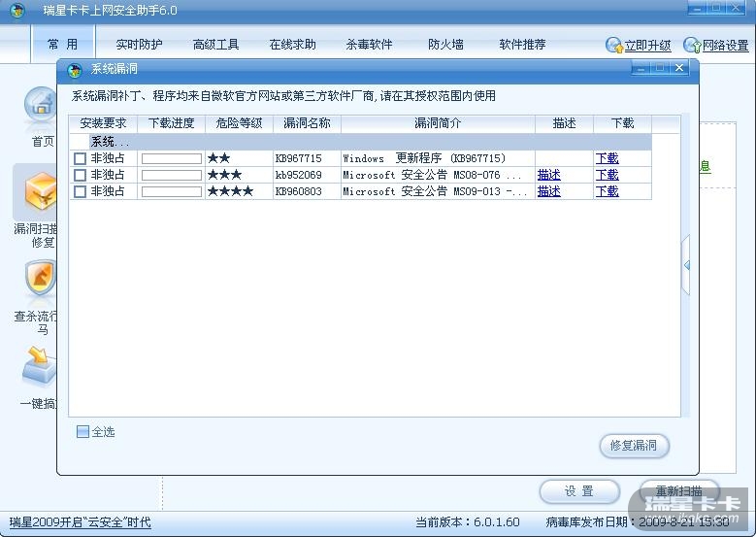Click the 一键搞定 arrow icon in sidebar
Image resolution: width=756 pixels, height=537 pixels.
(40, 366)
